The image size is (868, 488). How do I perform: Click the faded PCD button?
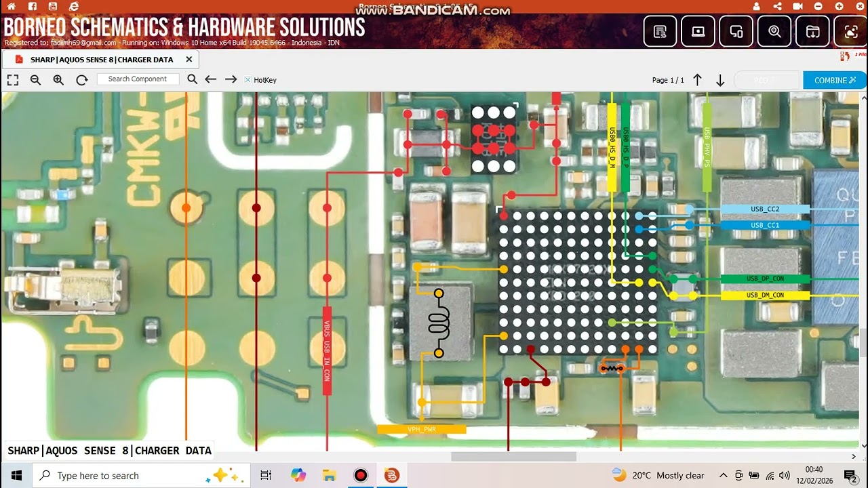[766, 80]
